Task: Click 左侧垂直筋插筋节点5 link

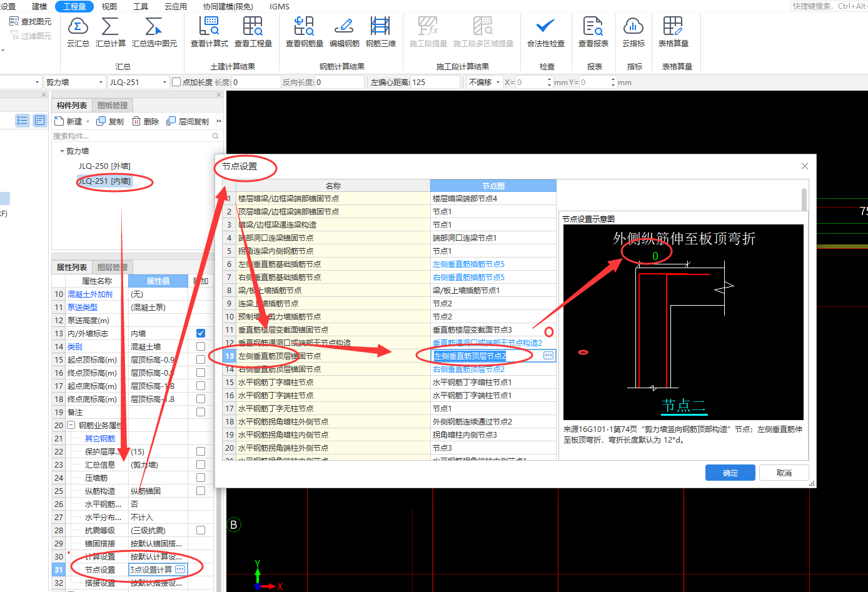Action: (468, 264)
